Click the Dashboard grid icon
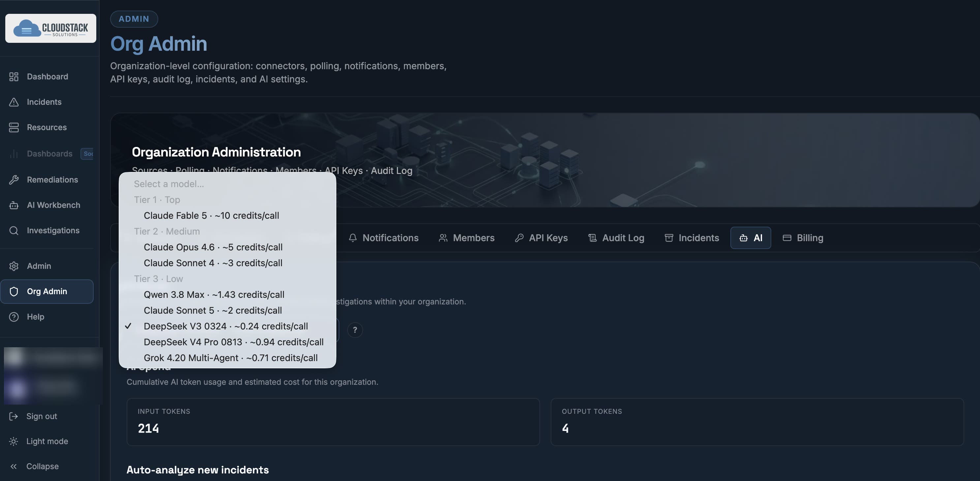Viewport: 980px width, 481px height. coord(14,77)
